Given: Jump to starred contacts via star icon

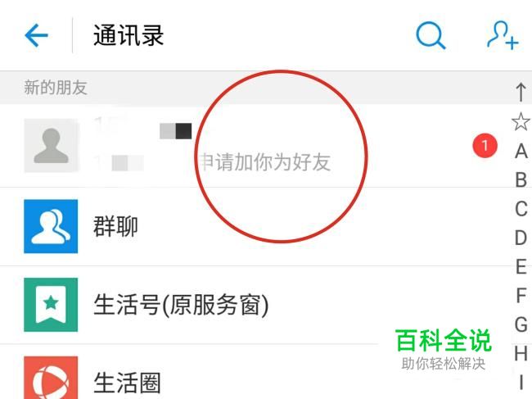Looking at the screenshot, I should [521, 121].
